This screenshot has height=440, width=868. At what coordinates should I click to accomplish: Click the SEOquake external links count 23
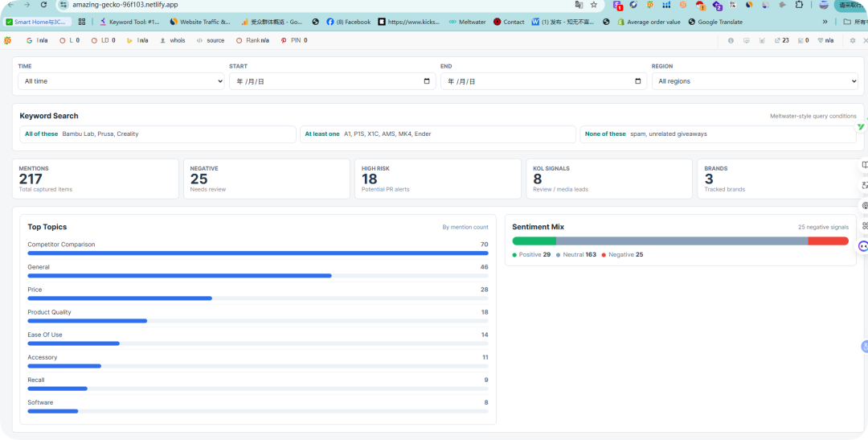click(782, 40)
